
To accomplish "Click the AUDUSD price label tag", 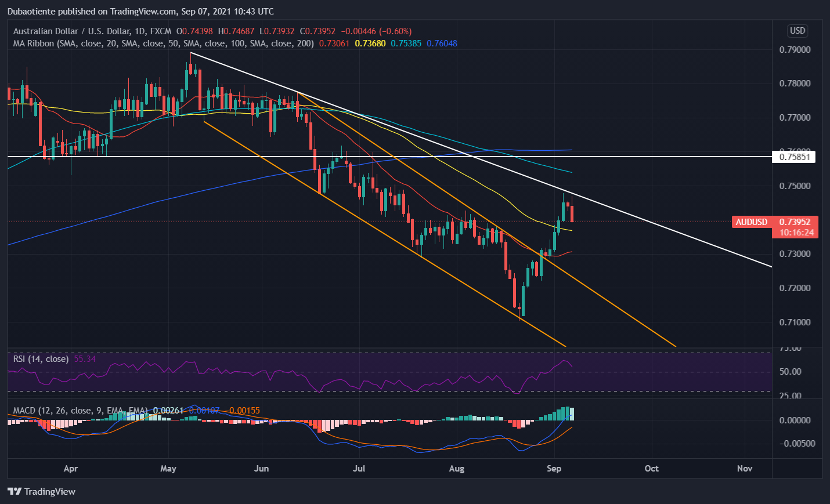I will pos(751,222).
